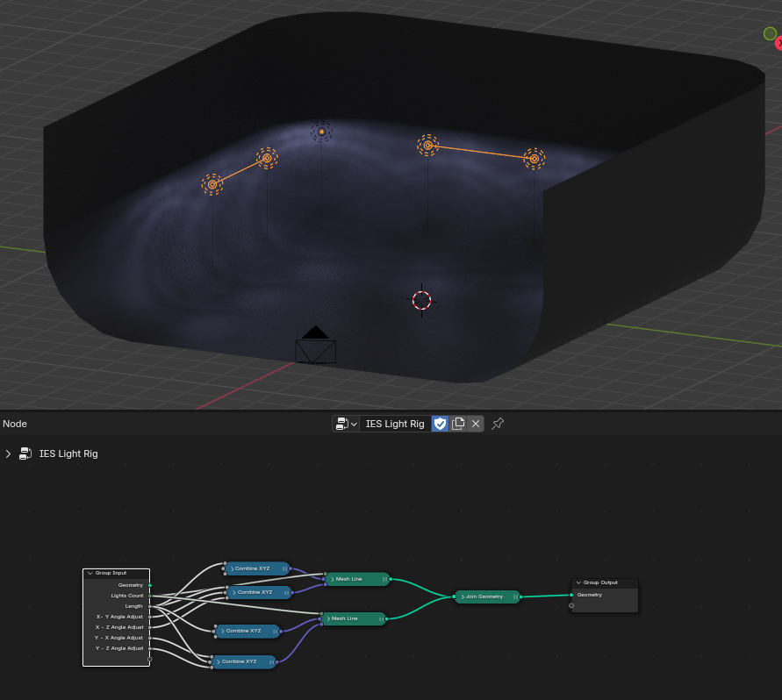This screenshot has width=782, height=700.
Task: Click the new copy icon next to IES Light Rig
Action: [x=458, y=424]
